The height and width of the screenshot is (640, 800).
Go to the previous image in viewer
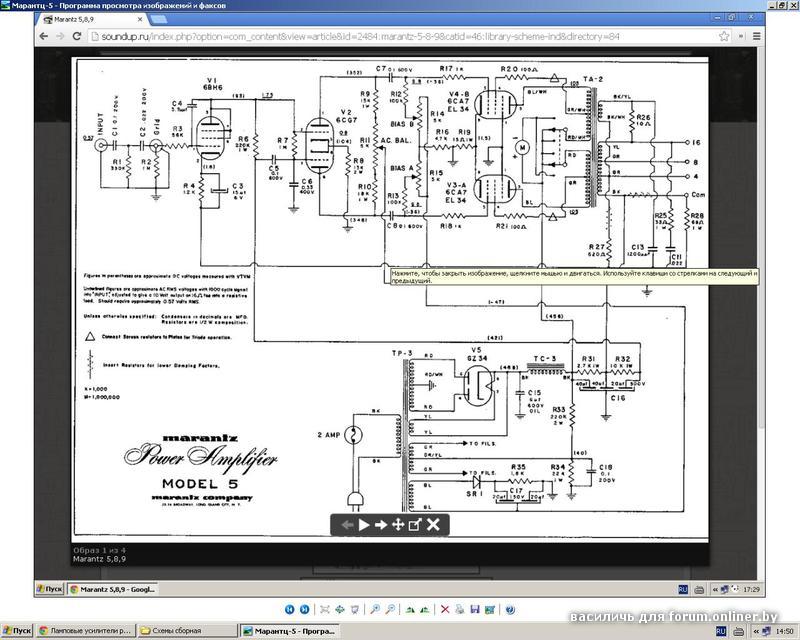(289, 609)
